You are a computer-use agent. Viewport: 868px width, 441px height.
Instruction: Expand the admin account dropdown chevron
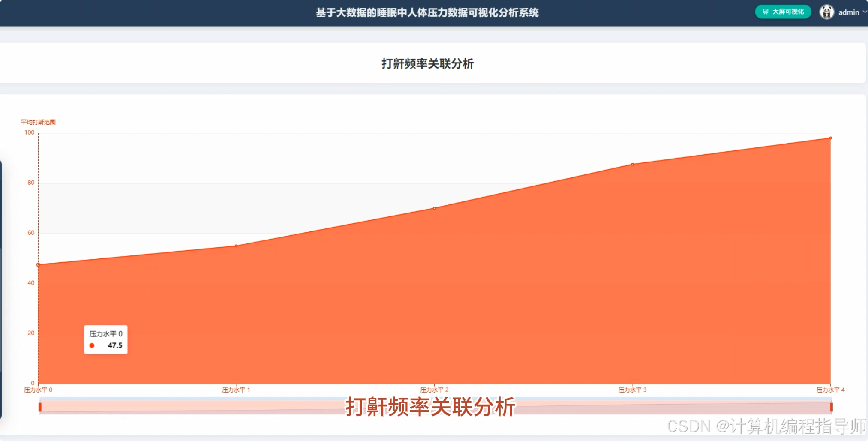click(864, 12)
